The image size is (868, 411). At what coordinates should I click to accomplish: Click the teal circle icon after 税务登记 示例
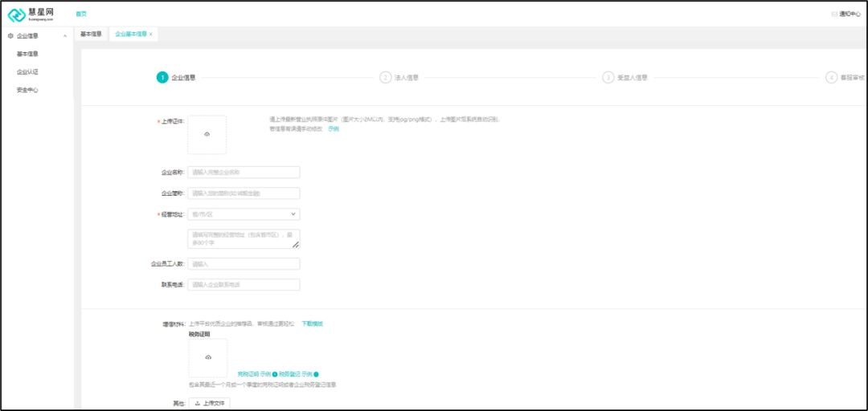(316, 374)
